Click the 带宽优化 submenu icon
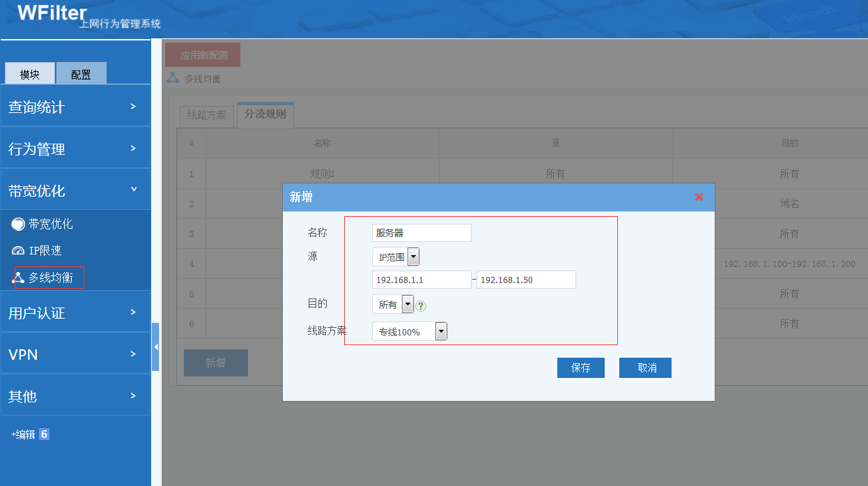Screen dimensions: 868x486 pos(18,225)
